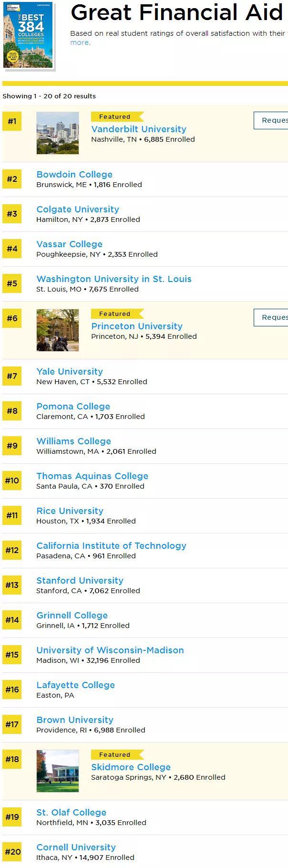The width and height of the screenshot is (288, 868).
Task: Open the Bowdoin College link
Action: coord(74,175)
